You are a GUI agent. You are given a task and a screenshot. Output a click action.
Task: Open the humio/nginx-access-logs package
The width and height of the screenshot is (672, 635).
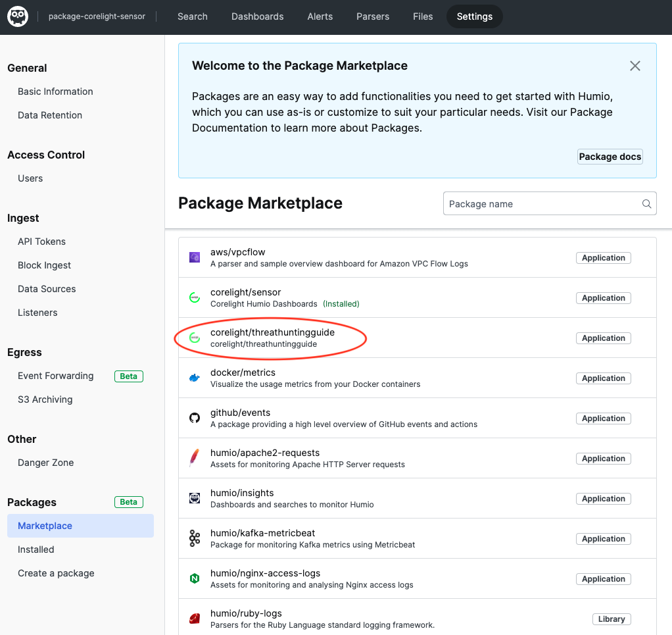point(418,578)
